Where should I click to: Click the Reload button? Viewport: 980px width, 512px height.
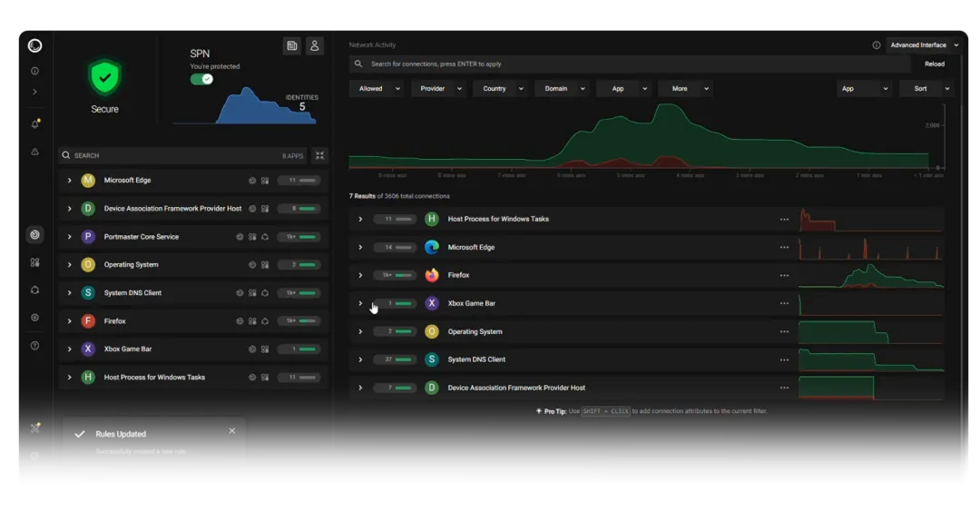coord(935,64)
